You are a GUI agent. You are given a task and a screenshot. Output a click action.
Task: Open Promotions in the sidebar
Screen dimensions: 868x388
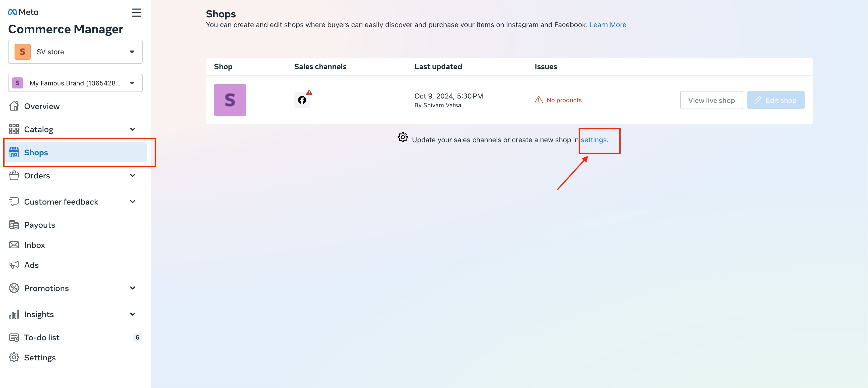[x=46, y=288]
